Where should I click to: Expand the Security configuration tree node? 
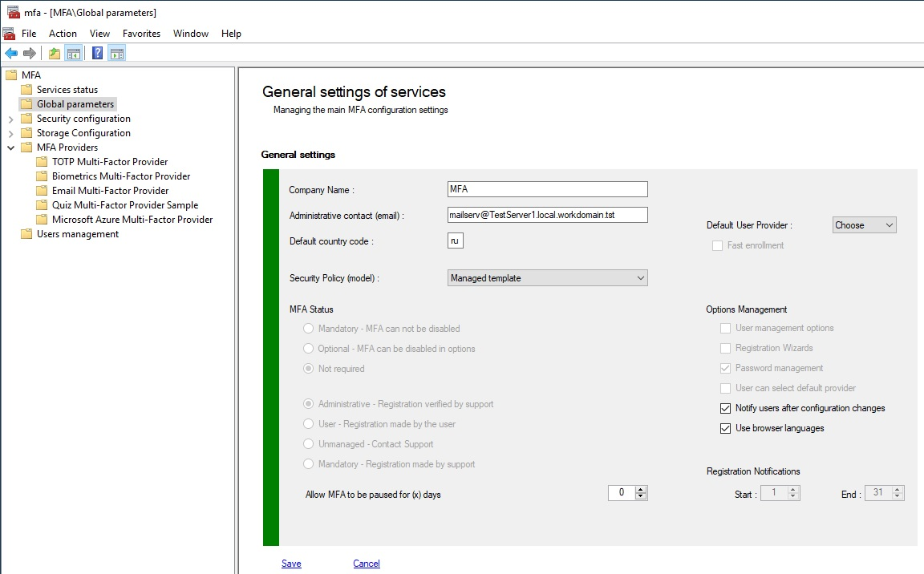[x=10, y=119]
